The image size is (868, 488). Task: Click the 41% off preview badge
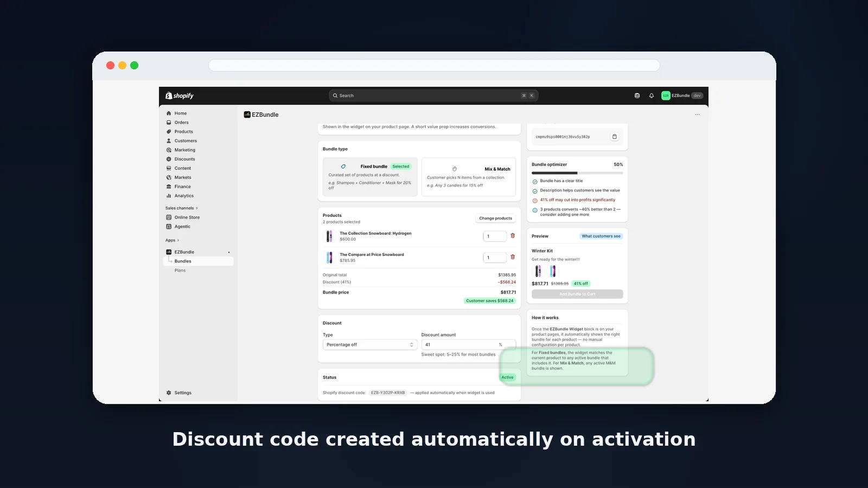pos(581,284)
